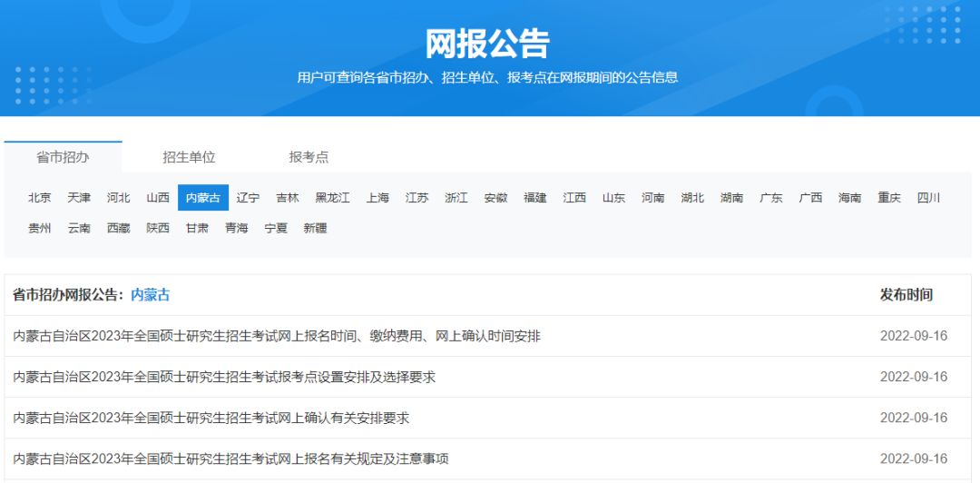Image resolution: width=980 pixels, height=483 pixels.
Task: Select province 湖南
Action: coord(732,198)
